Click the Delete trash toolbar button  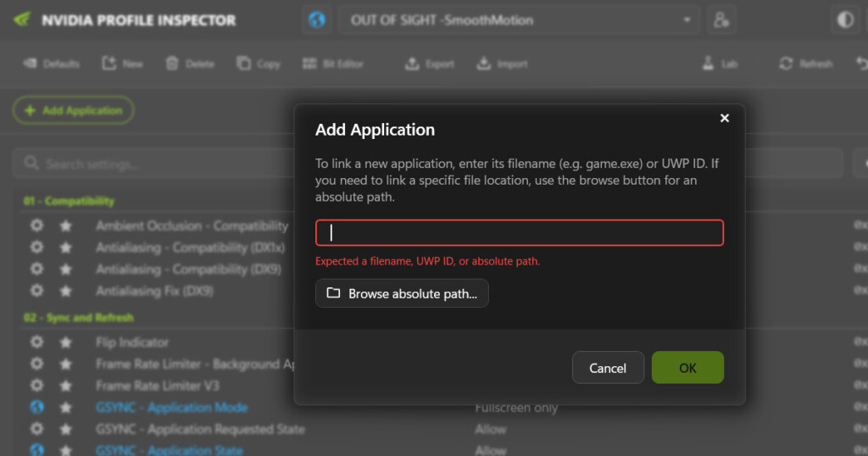[x=190, y=64]
